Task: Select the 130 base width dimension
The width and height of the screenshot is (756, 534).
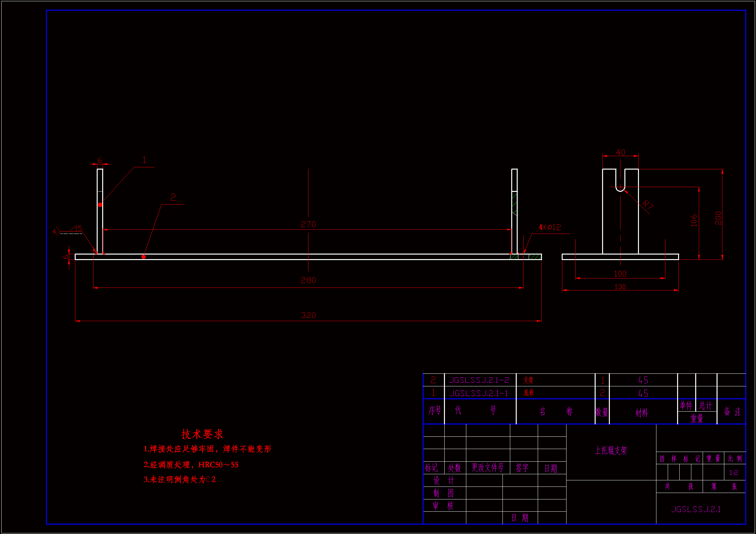Action: tap(620, 287)
